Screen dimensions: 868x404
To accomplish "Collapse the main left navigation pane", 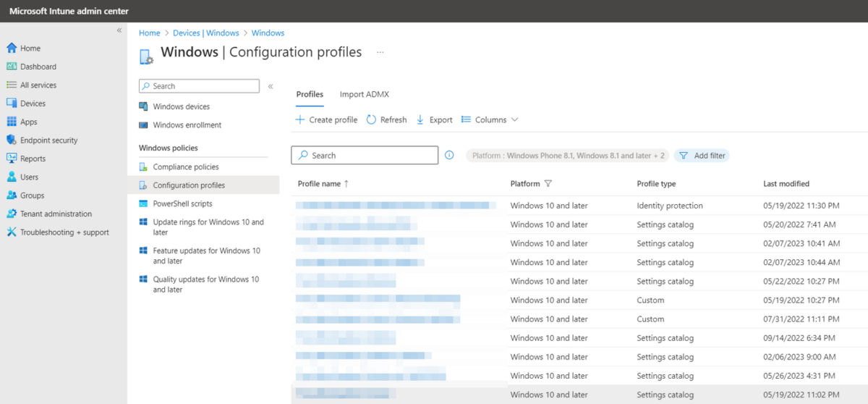I will pos(119,30).
